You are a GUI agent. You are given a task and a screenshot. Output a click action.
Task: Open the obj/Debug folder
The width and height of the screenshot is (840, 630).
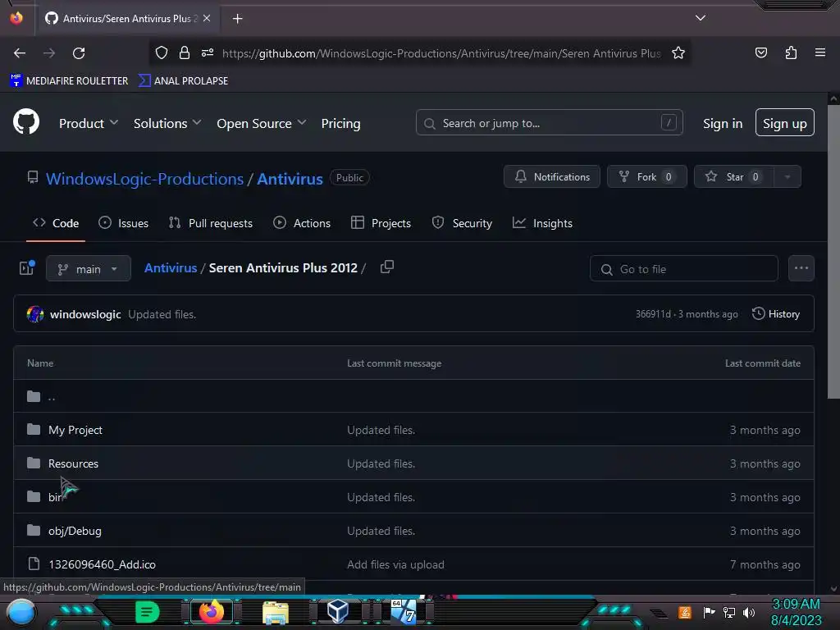pyautogui.click(x=75, y=531)
